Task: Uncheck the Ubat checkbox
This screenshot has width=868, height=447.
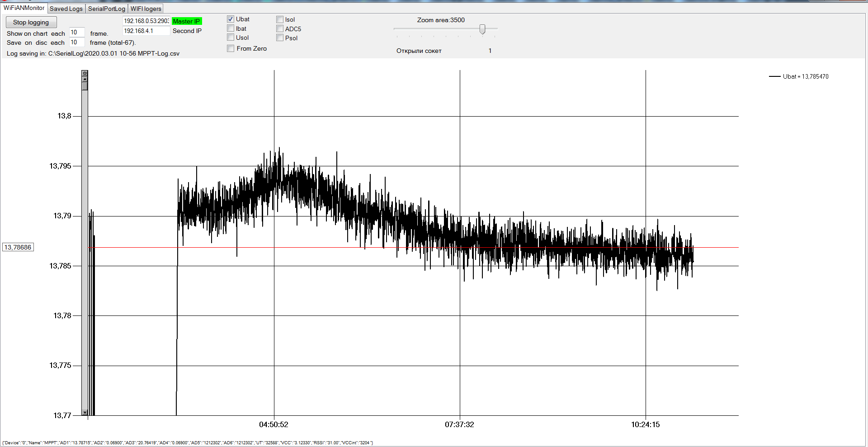Action: coord(231,19)
